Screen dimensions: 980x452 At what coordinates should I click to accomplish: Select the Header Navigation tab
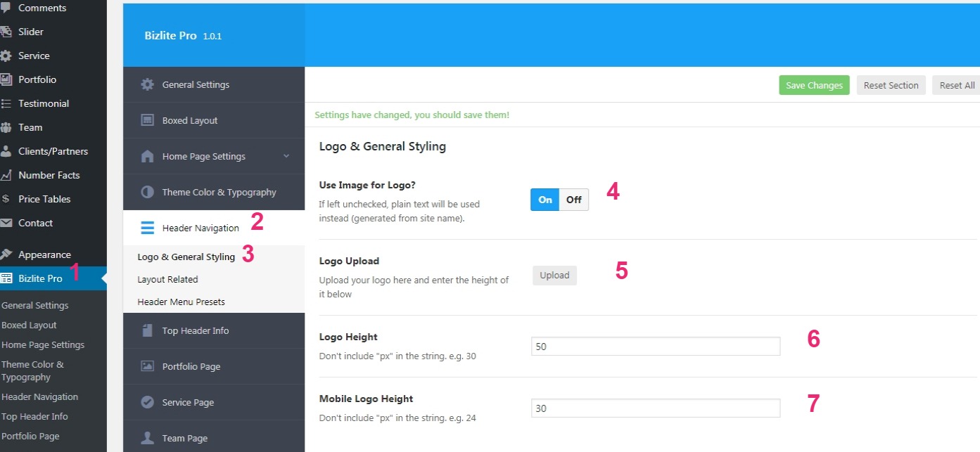(x=214, y=228)
